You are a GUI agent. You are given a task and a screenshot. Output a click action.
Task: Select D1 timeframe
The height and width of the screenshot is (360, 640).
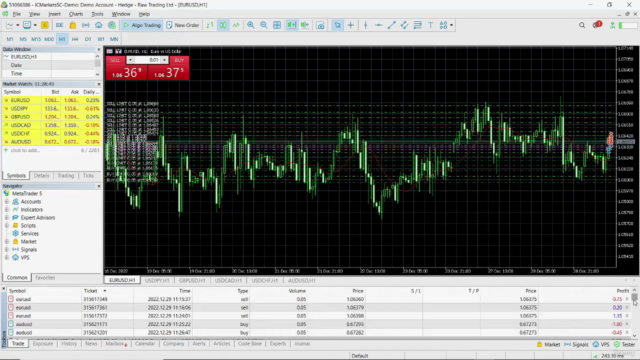[x=88, y=39]
